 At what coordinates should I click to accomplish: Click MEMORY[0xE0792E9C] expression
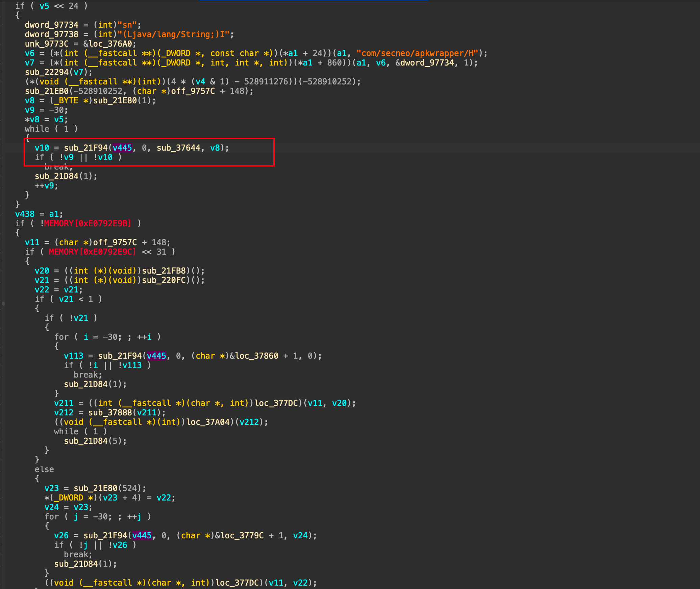click(92, 252)
